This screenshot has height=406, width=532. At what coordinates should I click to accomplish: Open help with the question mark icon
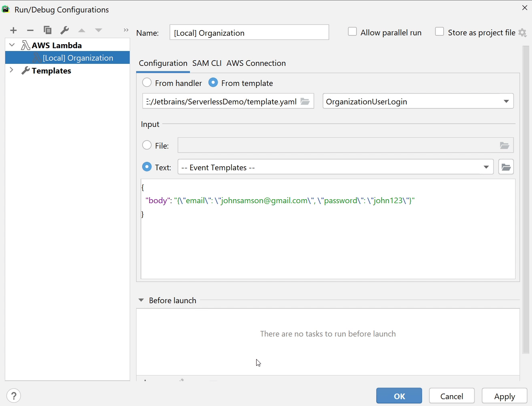coord(14,396)
